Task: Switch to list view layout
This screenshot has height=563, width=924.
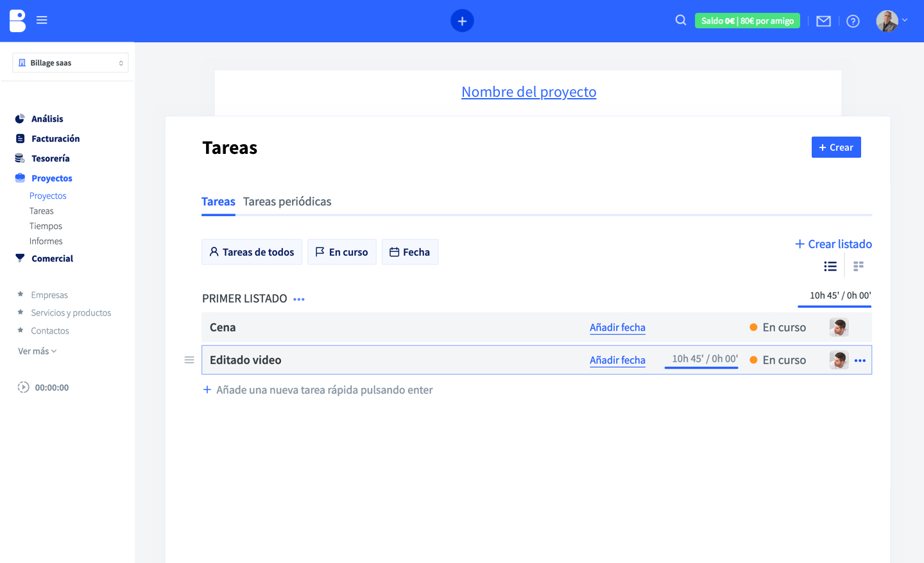Action: click(x=830, y=266)
